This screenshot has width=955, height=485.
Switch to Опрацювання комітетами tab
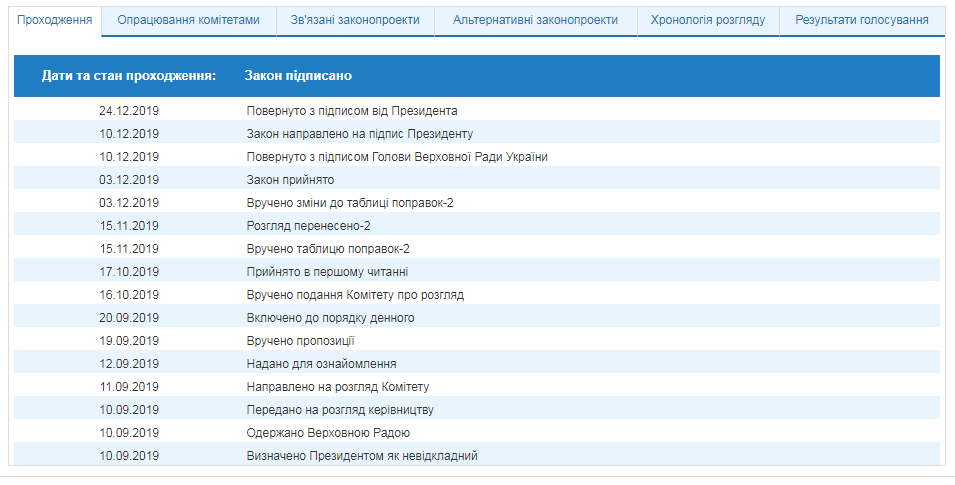(188, 20)
